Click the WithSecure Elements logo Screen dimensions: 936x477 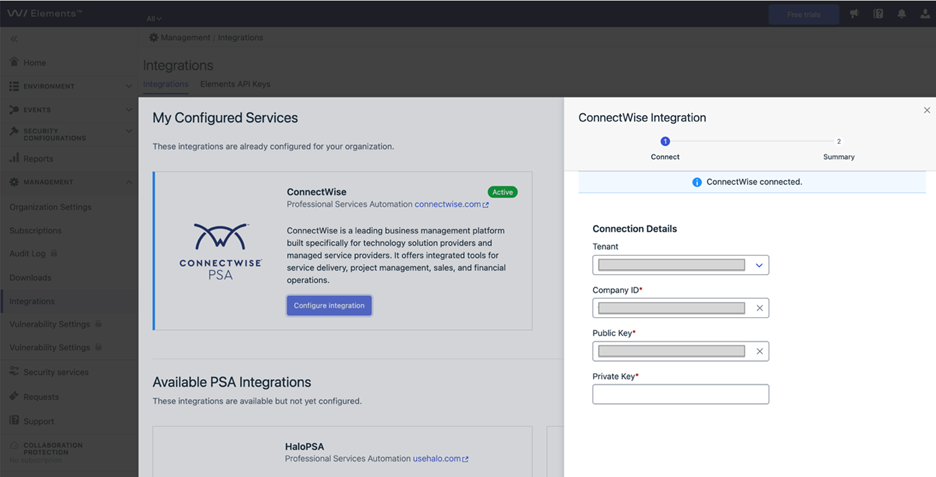tap(45, 13)
